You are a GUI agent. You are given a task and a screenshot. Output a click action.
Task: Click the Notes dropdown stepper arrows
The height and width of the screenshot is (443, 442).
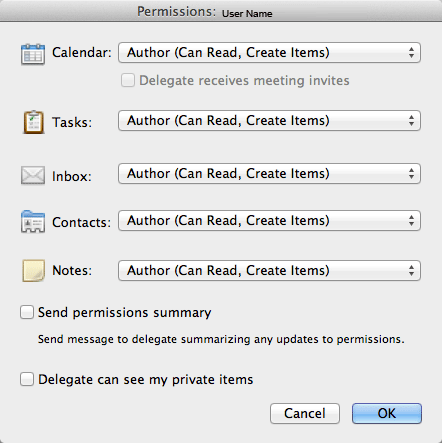coord(412,270)
